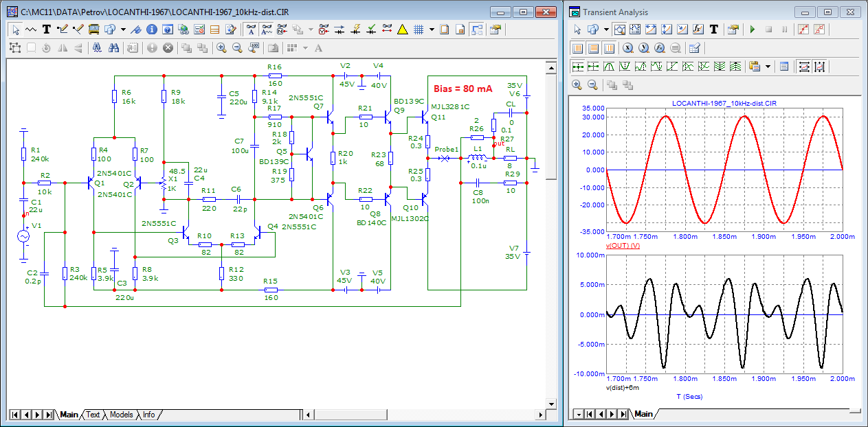
Task: Click the blue Info icon
Action: point(151,30)
